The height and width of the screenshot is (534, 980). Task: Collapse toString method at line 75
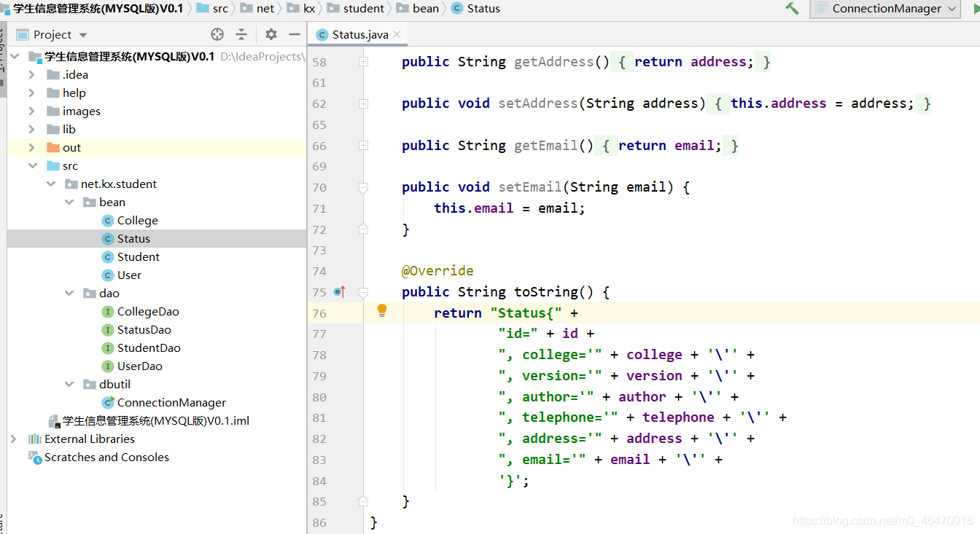click(x=363, y=292)
